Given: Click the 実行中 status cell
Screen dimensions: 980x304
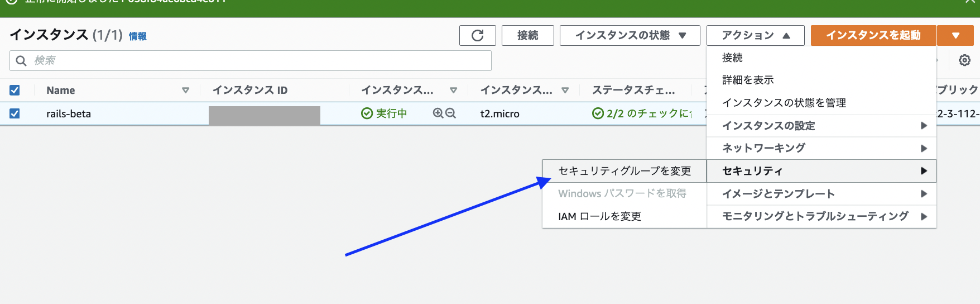Looking at the screenshot, I should (384, 113).
